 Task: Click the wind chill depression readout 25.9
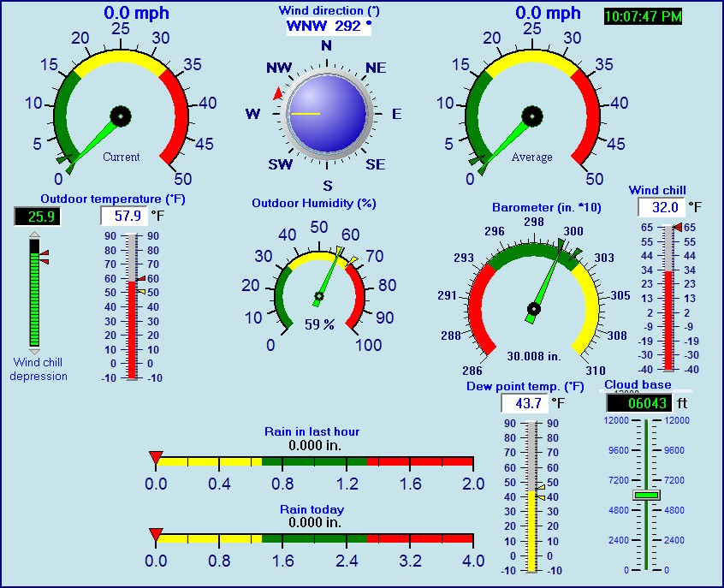38,217
